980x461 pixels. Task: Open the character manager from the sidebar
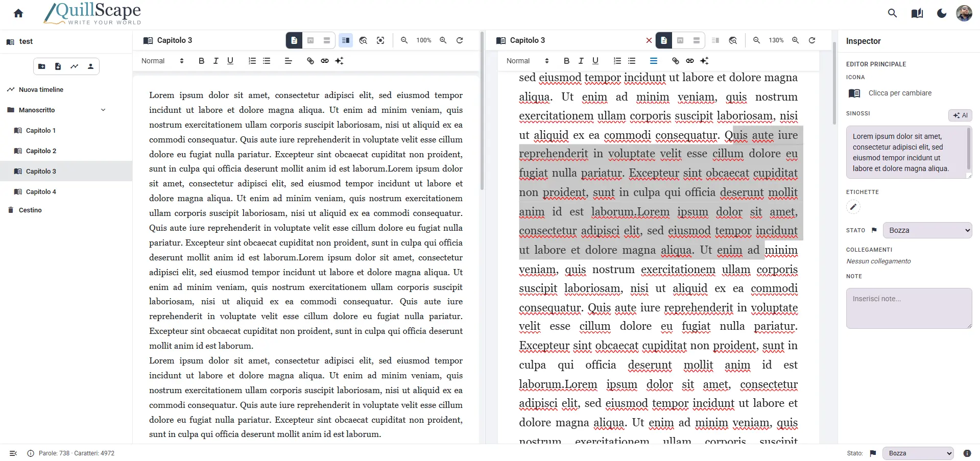[90, 66]
